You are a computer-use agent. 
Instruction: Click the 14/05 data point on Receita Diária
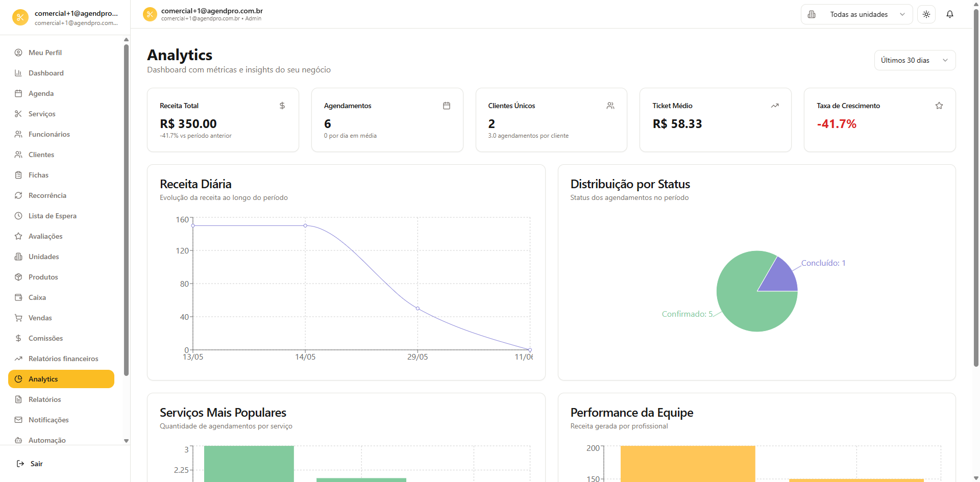305,225
